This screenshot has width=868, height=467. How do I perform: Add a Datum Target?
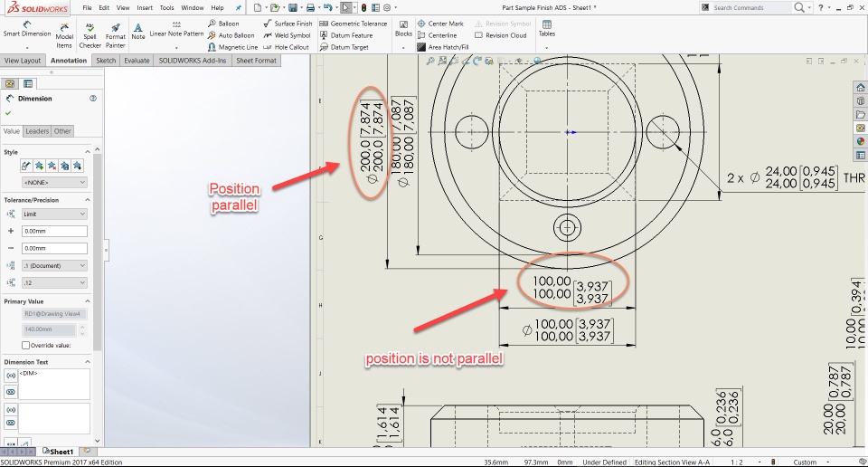(344, 47)
